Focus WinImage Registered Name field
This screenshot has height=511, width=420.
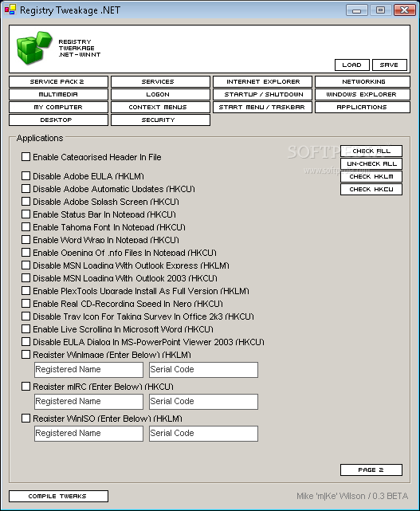click(88, 370)
